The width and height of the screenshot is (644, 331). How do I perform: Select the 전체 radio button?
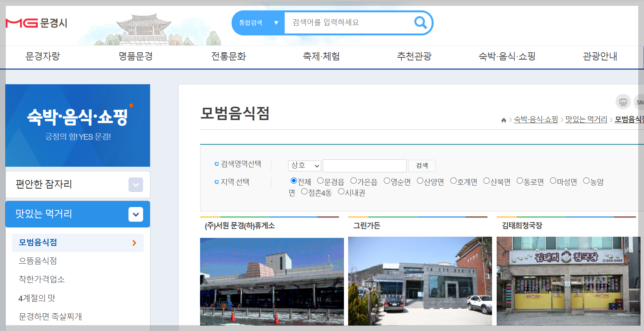(294, 181)
